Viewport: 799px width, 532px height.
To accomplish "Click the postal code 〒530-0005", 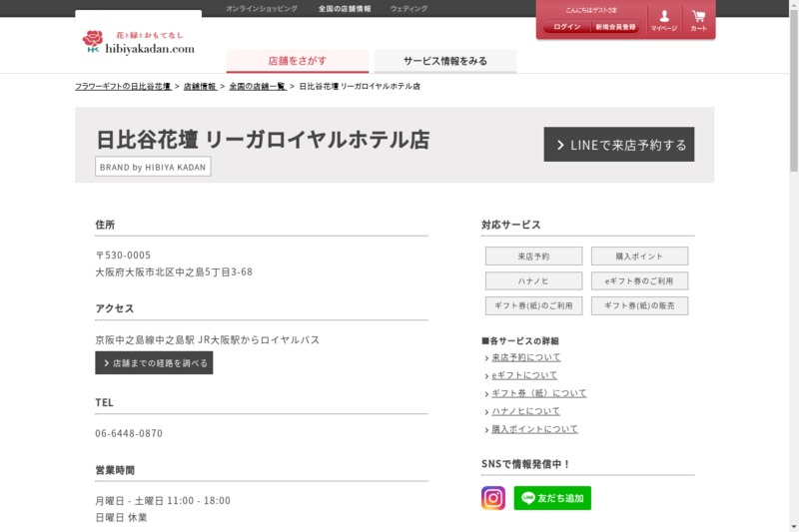I will point(123,256).
